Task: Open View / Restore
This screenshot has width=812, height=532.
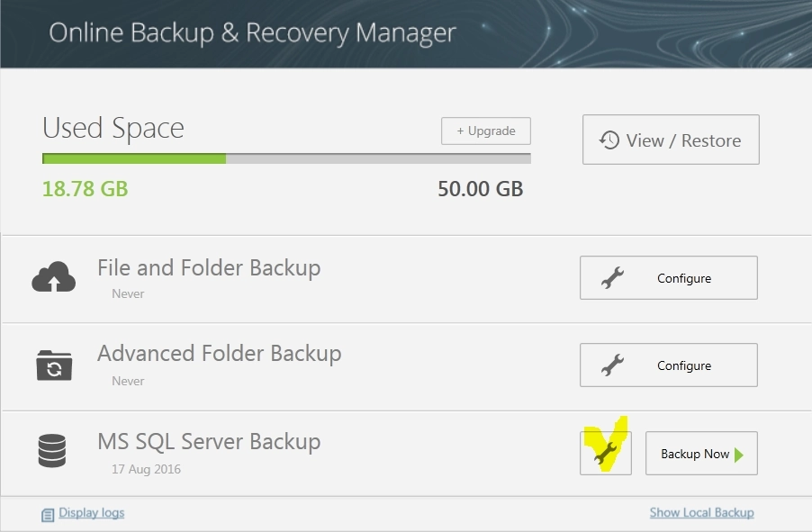Action: [x=671, y=140]
